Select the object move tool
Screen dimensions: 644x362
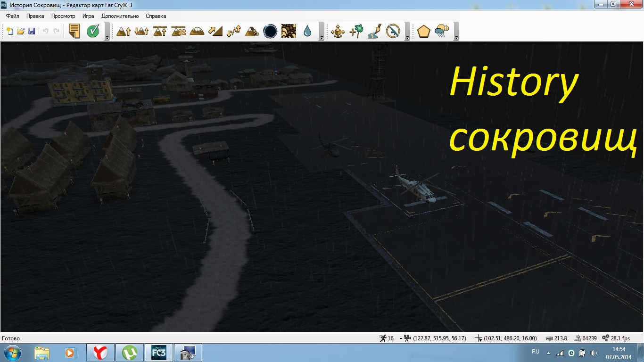(x=338, y=31)
